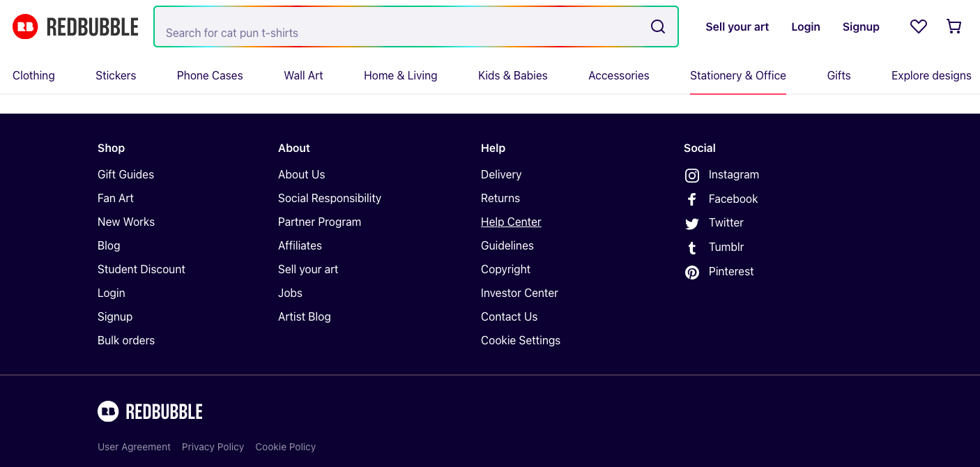
Task: Click the Twitter bird icon
Action: (x=692, y=224)
